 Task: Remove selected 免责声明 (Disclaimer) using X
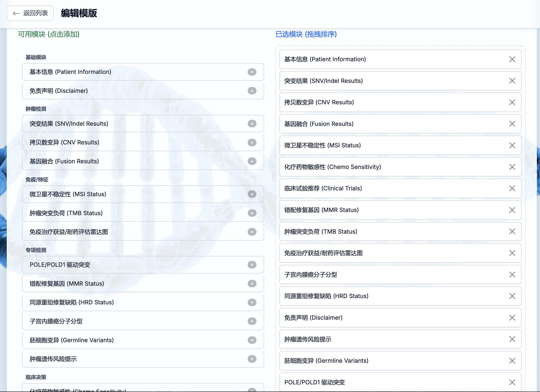512,318
